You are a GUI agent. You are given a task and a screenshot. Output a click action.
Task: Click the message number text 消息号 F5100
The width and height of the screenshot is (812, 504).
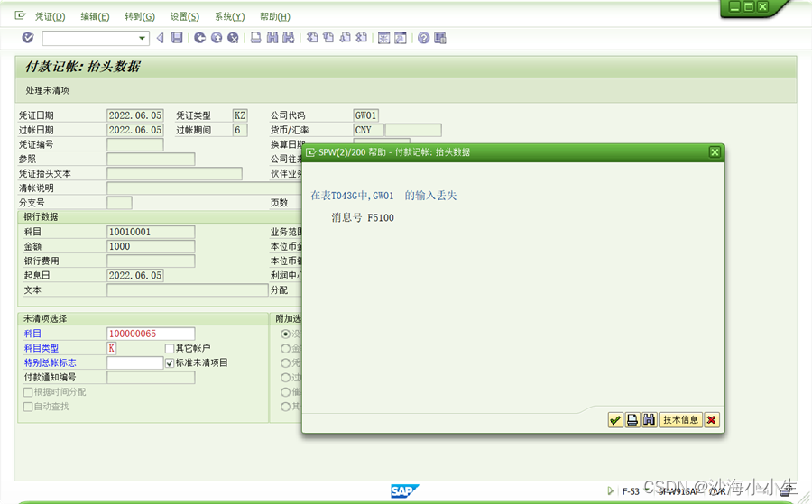(363, 218)
